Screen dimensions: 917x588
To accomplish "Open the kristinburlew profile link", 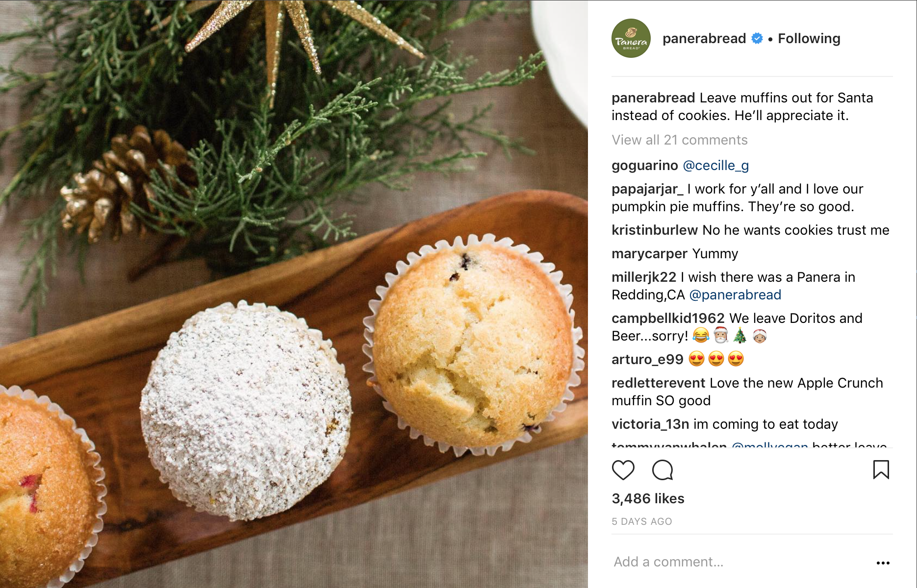I will tap(655, 230).
